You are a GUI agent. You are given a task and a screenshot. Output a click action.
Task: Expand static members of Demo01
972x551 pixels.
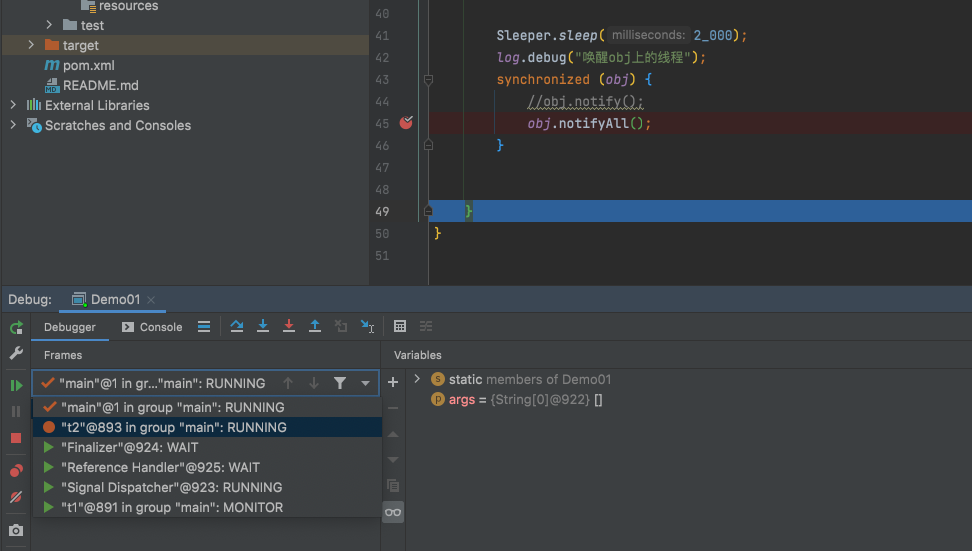[x=417, y=379]
